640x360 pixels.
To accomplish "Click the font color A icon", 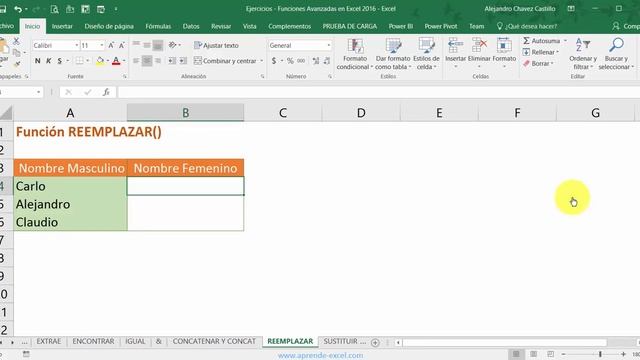I will click(x=116, y=61).
